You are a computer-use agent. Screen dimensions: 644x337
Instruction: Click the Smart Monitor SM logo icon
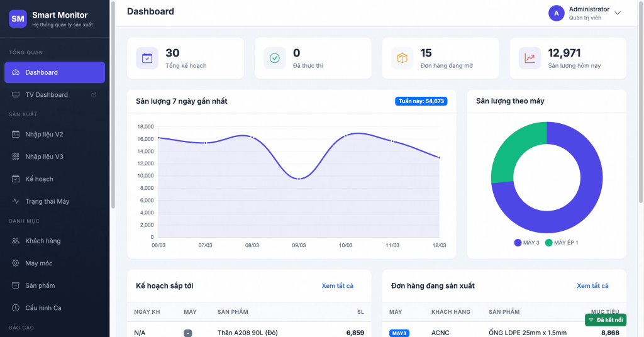tap(18, 19)
